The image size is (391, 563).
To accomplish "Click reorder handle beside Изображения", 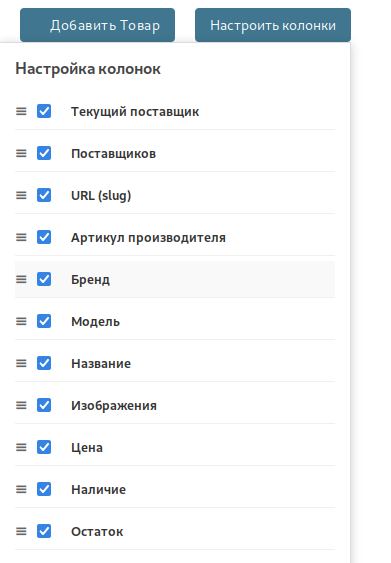I will click(x=21, y=405).
